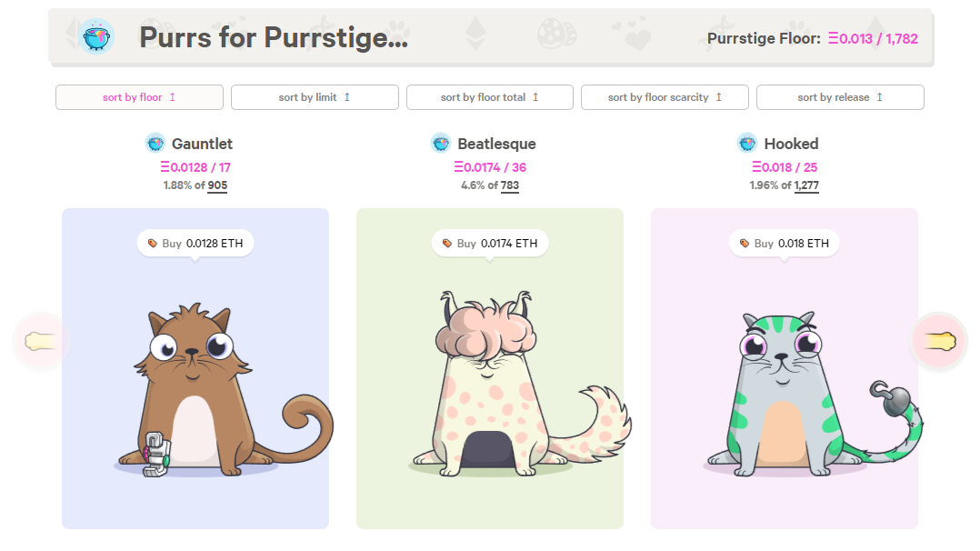Open the Gauntlet collection title
Screen dimensions: 980x551
(202, 144)
